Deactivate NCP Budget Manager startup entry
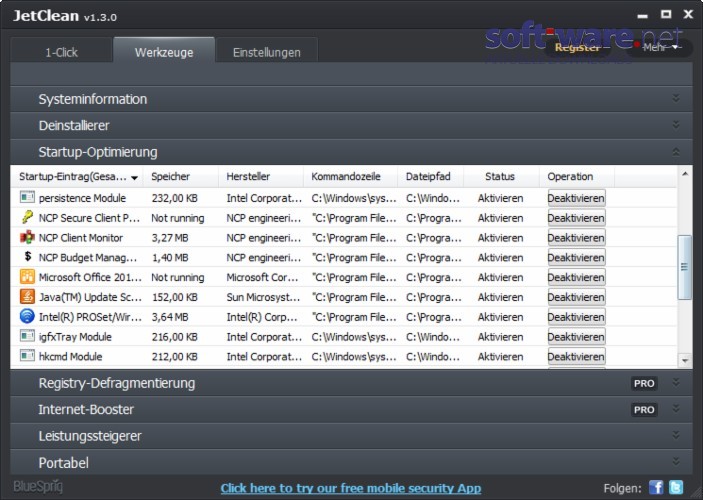The width and height of the screenshot is (703, 500). tap(577, 257)
